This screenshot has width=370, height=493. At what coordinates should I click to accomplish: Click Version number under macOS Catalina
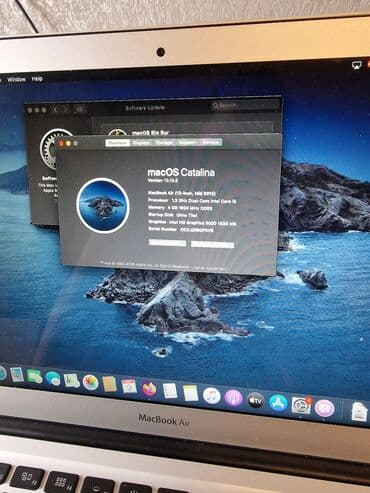pyautogui.click(x=163, y=180)
